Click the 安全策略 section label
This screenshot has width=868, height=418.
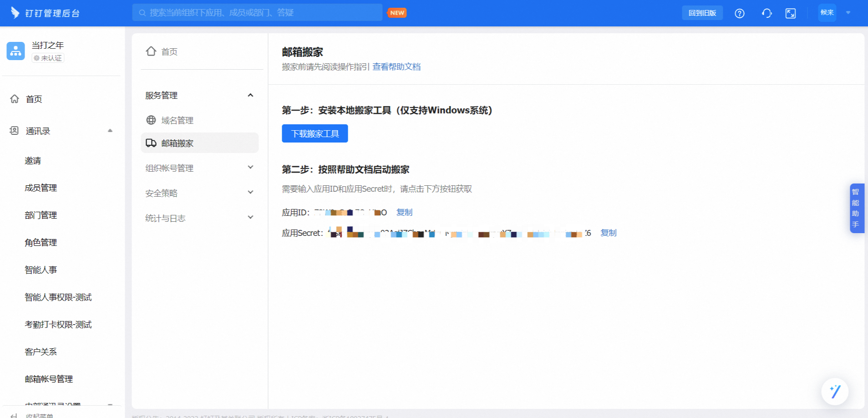tap(162, 193)
